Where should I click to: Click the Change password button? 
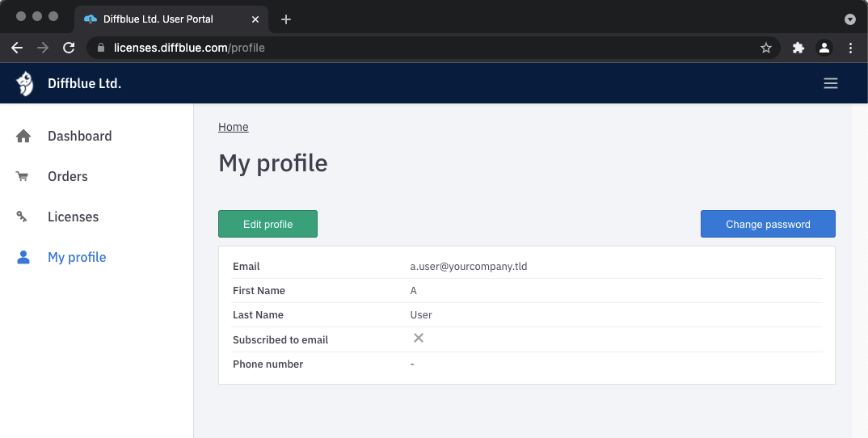[x=767, y=224]
